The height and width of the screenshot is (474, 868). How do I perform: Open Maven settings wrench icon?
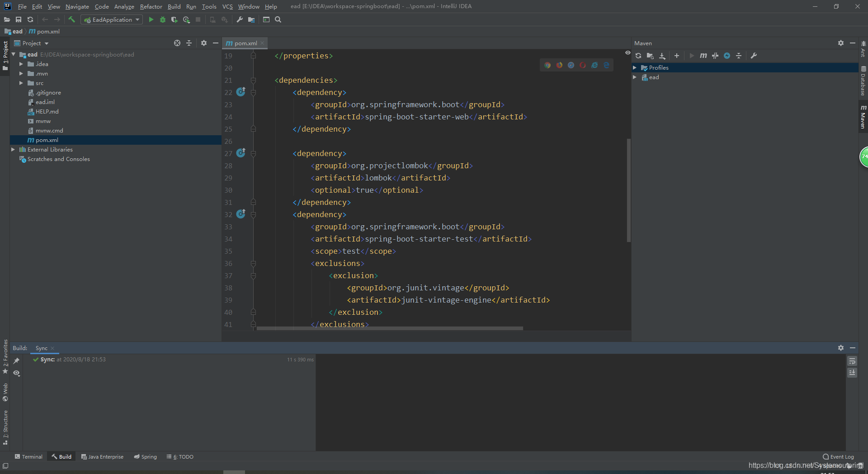754,56
